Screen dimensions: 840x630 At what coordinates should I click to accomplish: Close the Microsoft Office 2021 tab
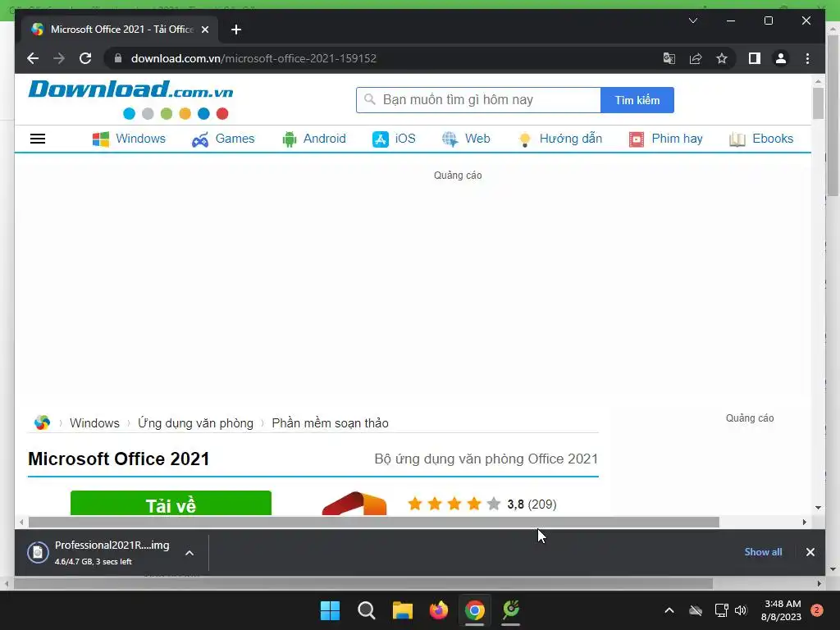204,30
